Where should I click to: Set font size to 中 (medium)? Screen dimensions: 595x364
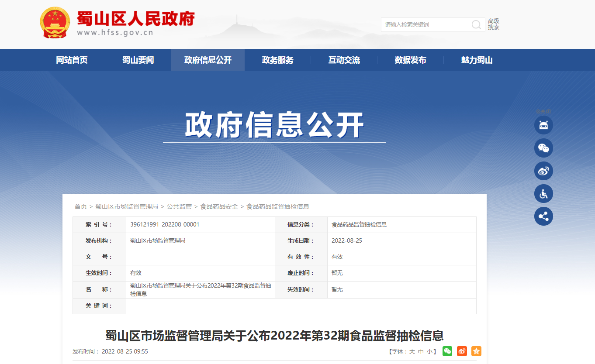pyautogui.click(x=421, y=351)
